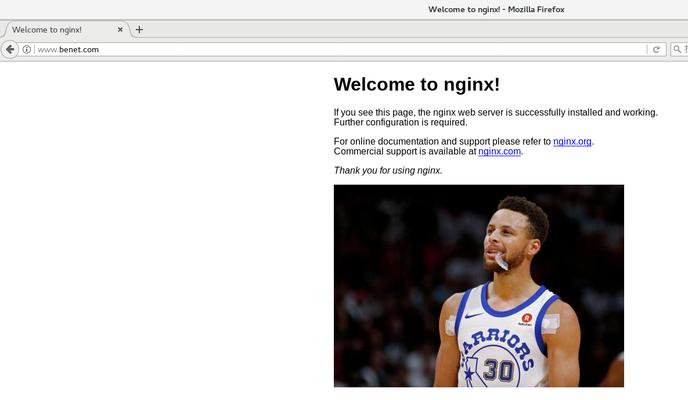Open the nginx.org link
The width and height of the screenshot is (688, 400).
point(572,141)
